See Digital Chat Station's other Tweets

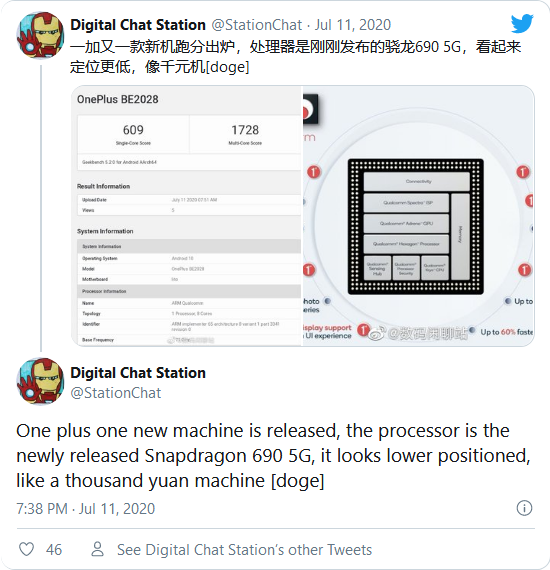[244, 550]
